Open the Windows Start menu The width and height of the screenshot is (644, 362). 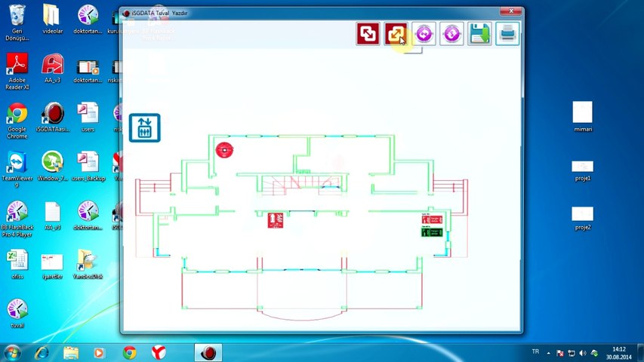point(12,353)
